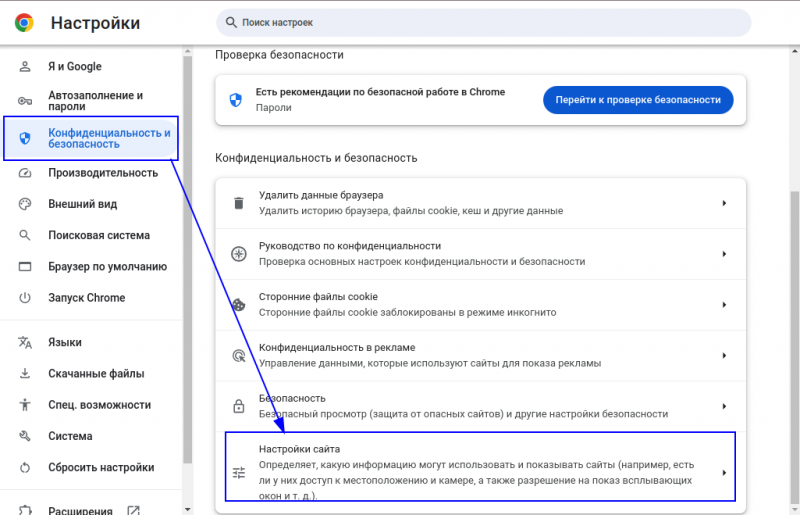Go to Внешний вид settings section
Viewport: 800px width, 515px height.
tap(82, 204)
